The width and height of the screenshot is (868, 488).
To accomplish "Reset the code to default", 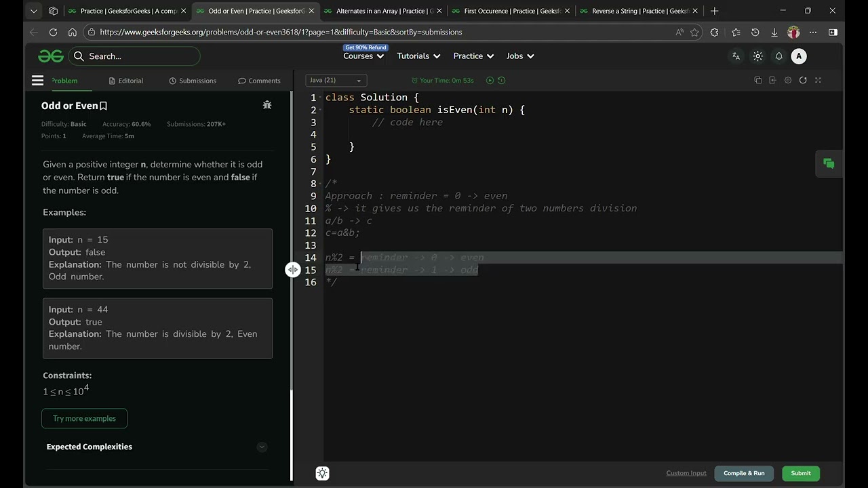I will tap(803, 81).
